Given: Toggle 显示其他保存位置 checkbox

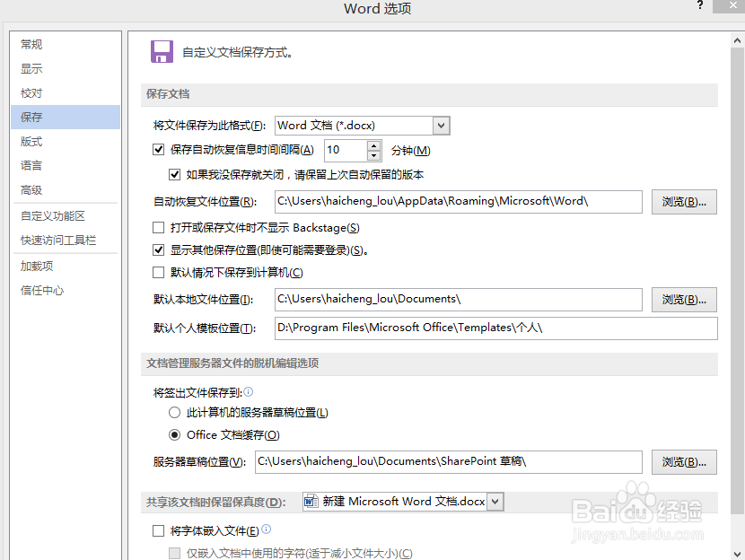Looking at the screenshot, I should [x=158, y=249].
